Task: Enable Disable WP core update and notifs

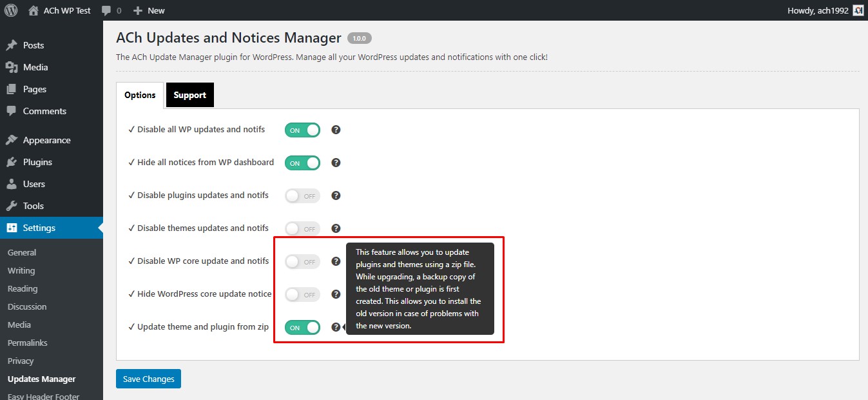Action: pyautogui.click(x=302, y=261)
